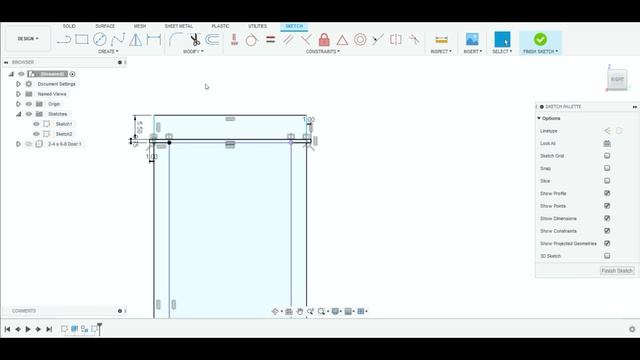Open the Modify dropdown menu
The height and width of the screenshot is (360, 640).
click(193, 51)
